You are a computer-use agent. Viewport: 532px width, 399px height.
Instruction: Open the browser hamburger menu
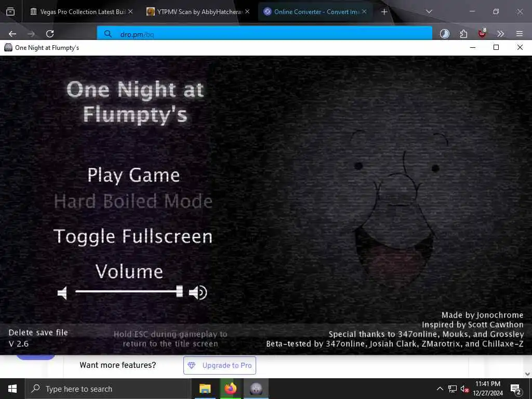[520, 34]
